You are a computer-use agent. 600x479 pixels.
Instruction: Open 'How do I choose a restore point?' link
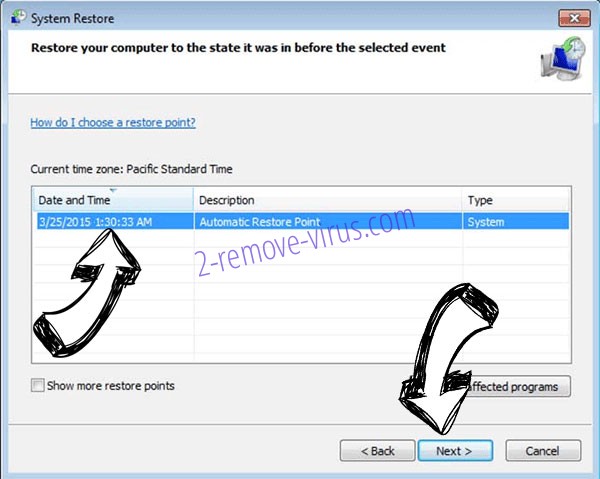tap(113, 122)
